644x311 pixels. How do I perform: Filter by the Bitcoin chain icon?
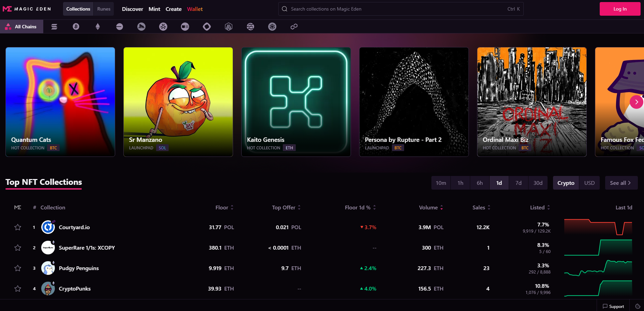[x=76, y=27]
